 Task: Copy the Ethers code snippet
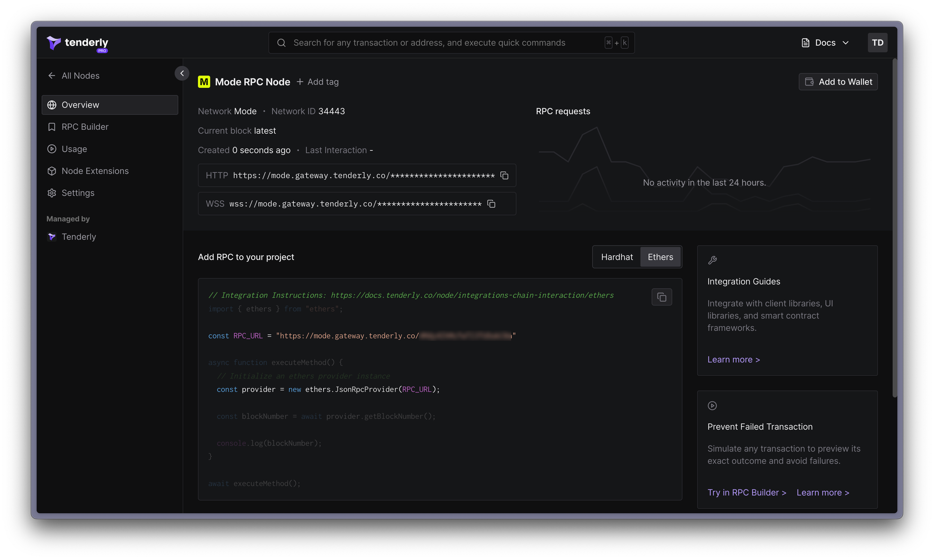pyautogui.click(x=661, y=297)
